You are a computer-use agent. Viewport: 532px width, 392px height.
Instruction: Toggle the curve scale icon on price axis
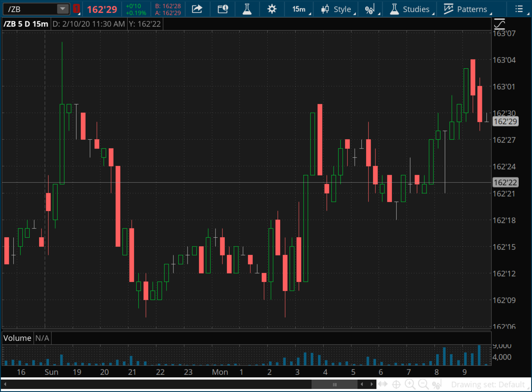(x=500, y=24)
